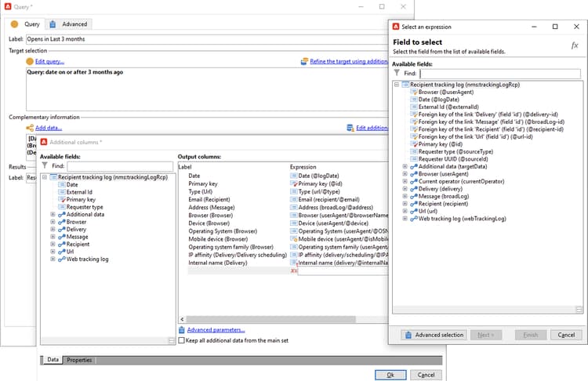Select Foreign key of the link 'Recipient' icon

pos(414,129)
